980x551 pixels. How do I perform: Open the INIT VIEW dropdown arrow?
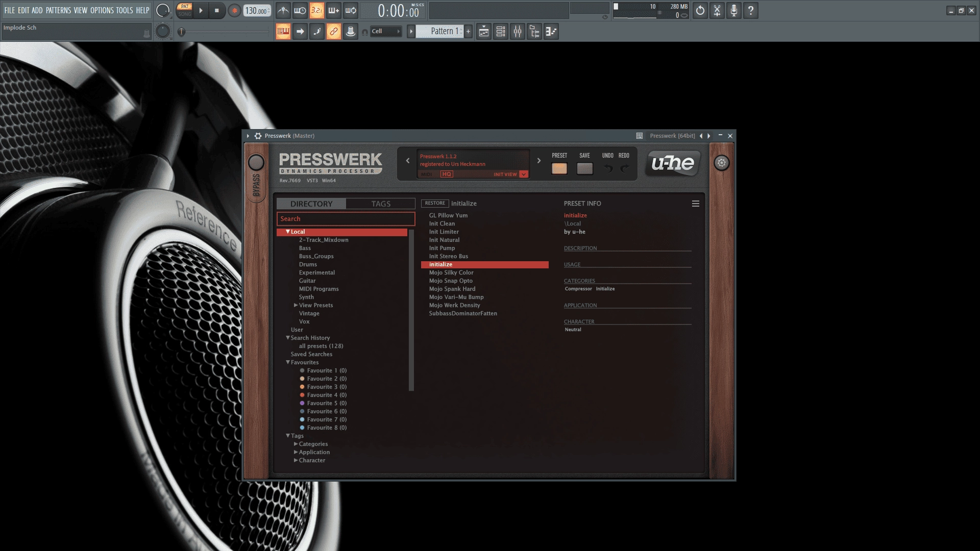524,174
